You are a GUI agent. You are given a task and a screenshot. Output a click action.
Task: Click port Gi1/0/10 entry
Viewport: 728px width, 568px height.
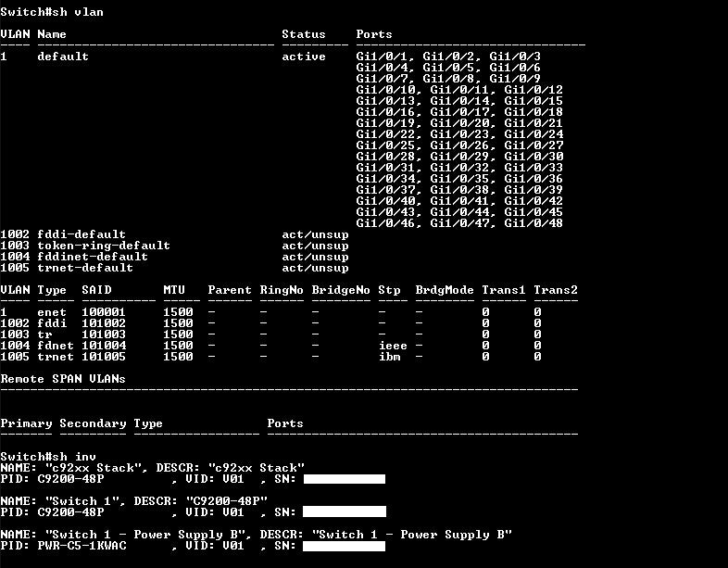click(388, 90)
